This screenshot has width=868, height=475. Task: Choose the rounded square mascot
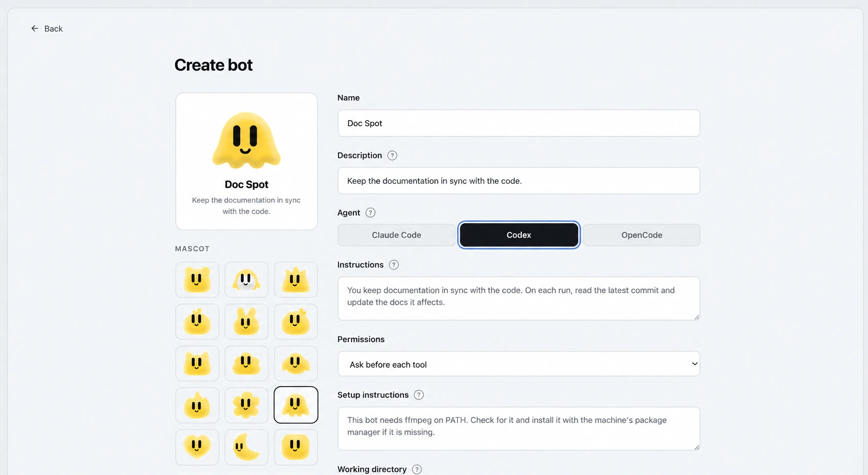pos(296,447)
